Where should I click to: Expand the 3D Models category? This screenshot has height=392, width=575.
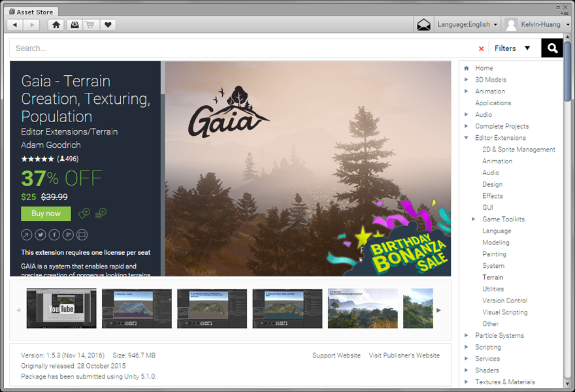point(467,80)
